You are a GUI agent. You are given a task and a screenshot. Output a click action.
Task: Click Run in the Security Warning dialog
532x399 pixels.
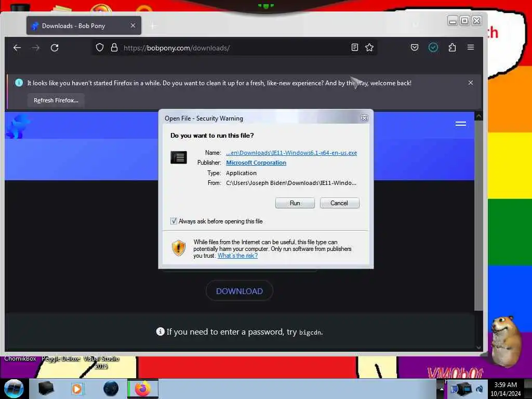[x=295, y=203]
